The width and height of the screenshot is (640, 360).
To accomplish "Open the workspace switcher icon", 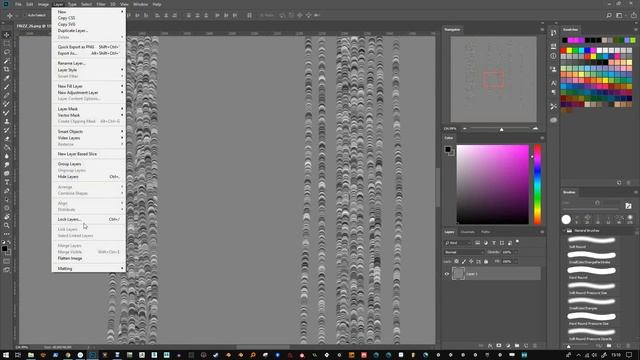I will [620, 16].
